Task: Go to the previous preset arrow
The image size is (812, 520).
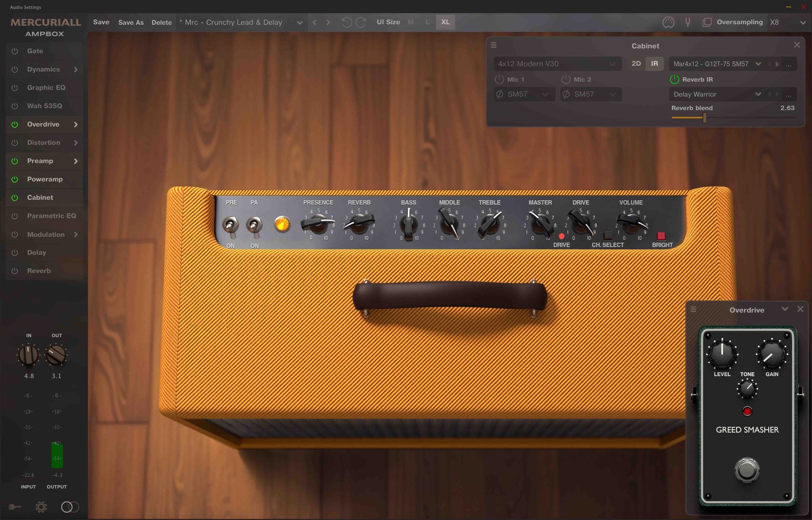Action: click(315, 22)
